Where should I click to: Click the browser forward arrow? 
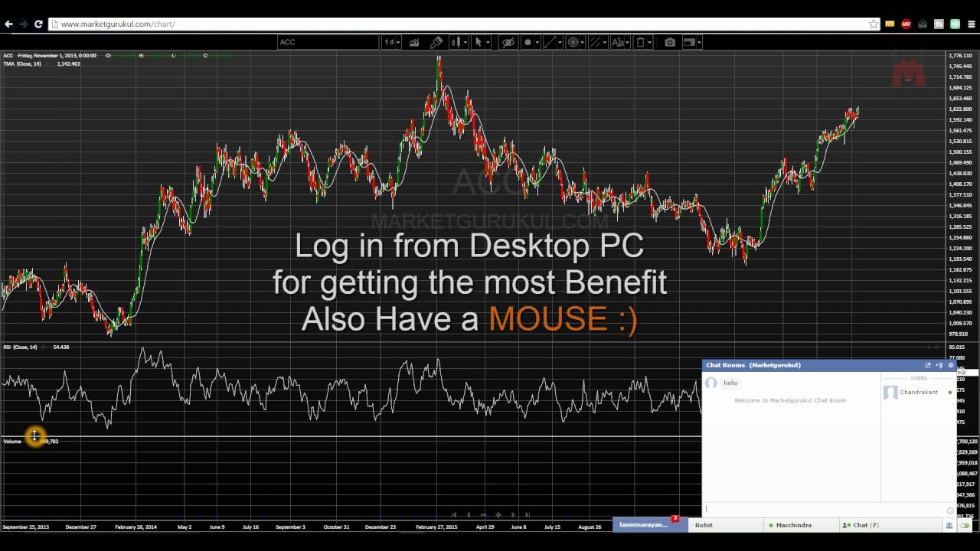click(23, 24)
